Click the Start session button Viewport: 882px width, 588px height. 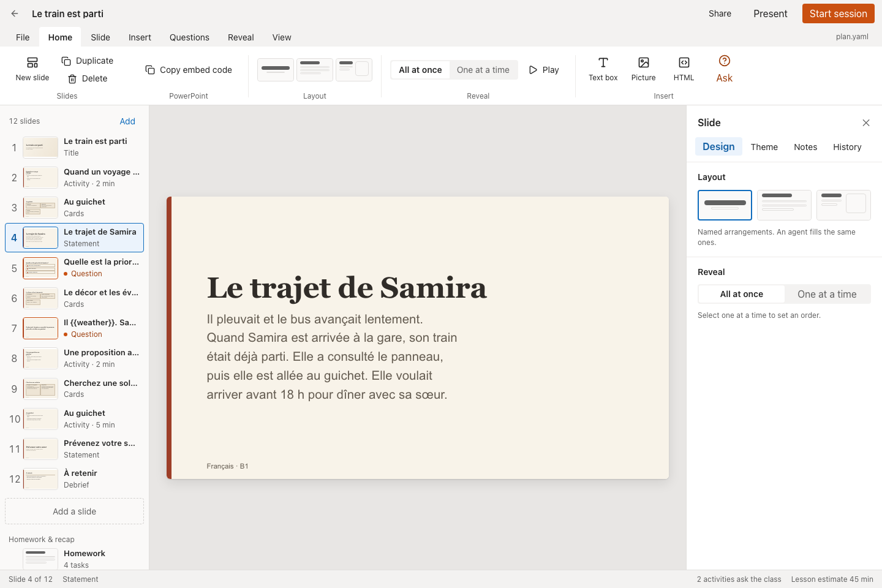(x=839, y=13)
